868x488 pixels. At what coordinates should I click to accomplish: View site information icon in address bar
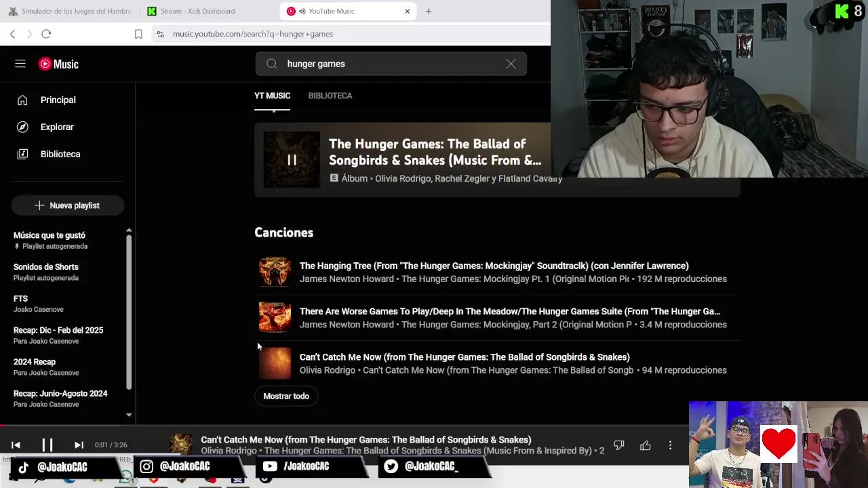click(160, 34)
